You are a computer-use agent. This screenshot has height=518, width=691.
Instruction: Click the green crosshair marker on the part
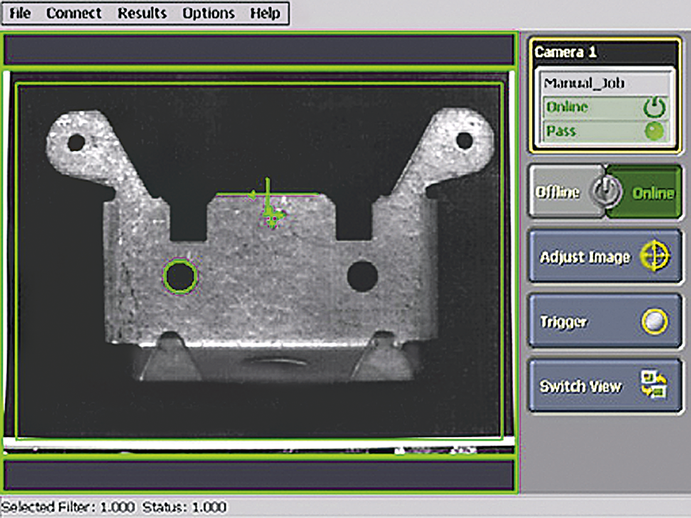[x=269, y=208]
